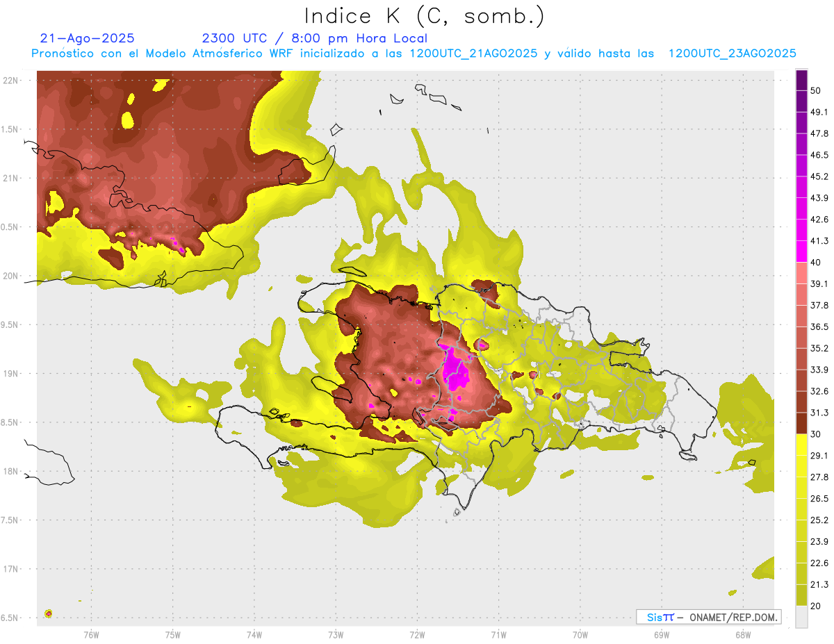The width and height of the screenshot is (834, 644).
Task: Click the "19N" latitude label
Action: [11, 373]
